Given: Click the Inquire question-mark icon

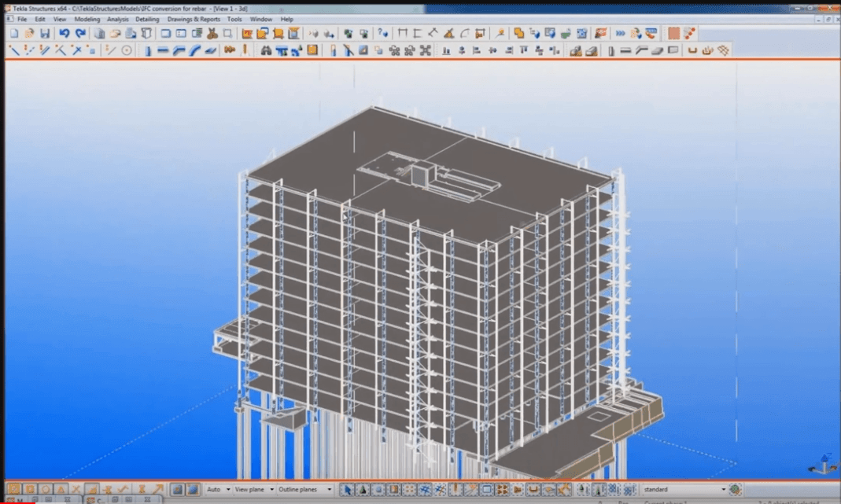Looking at the screenshot, I should [382, 33].
